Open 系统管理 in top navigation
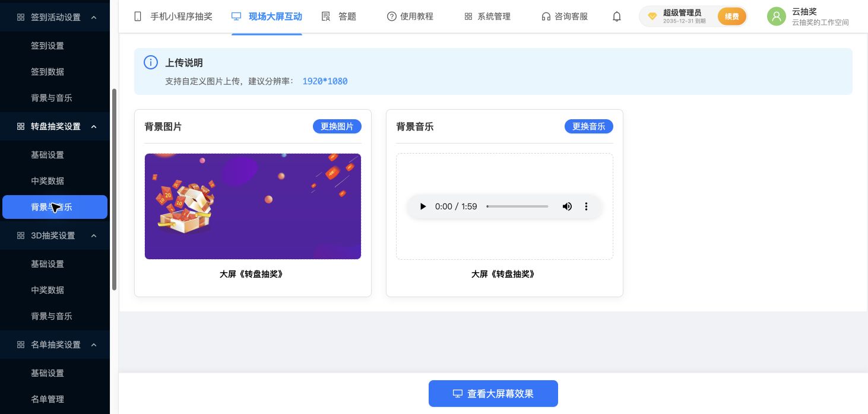The width and height of the screenshot is (868, 414). (x=487, y=17)
